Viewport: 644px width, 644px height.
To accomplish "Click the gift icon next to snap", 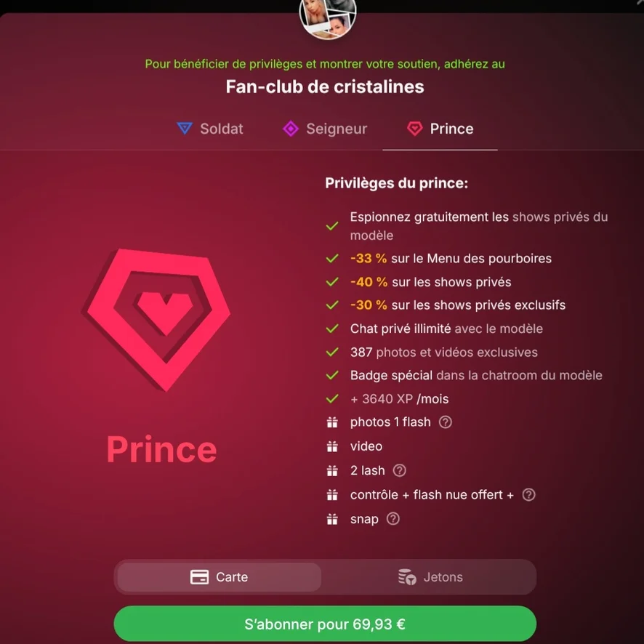I will pyautogui.click(x=332, y=520).
